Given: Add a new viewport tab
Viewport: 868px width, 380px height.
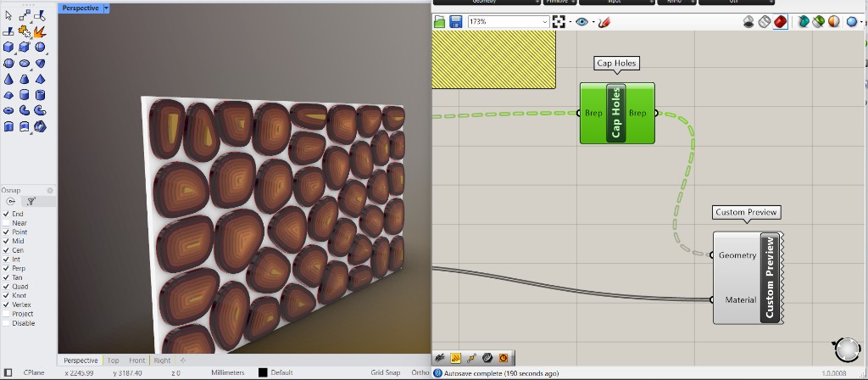Looking at the screenshot, I should [183, 360].
